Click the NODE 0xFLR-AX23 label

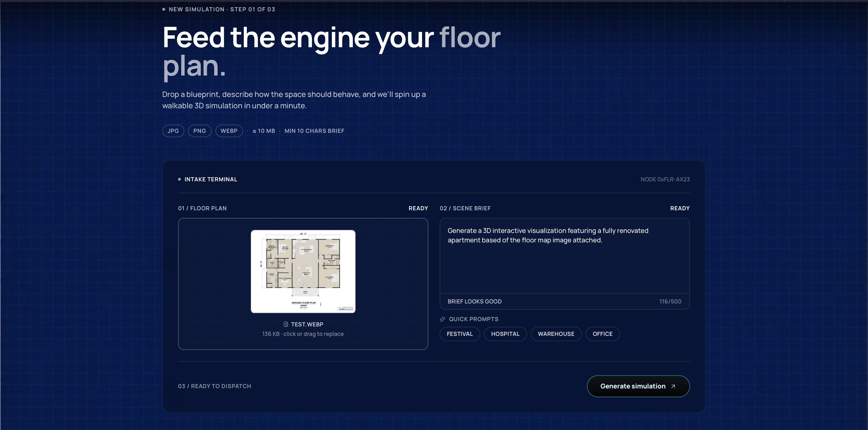point(665,179)
